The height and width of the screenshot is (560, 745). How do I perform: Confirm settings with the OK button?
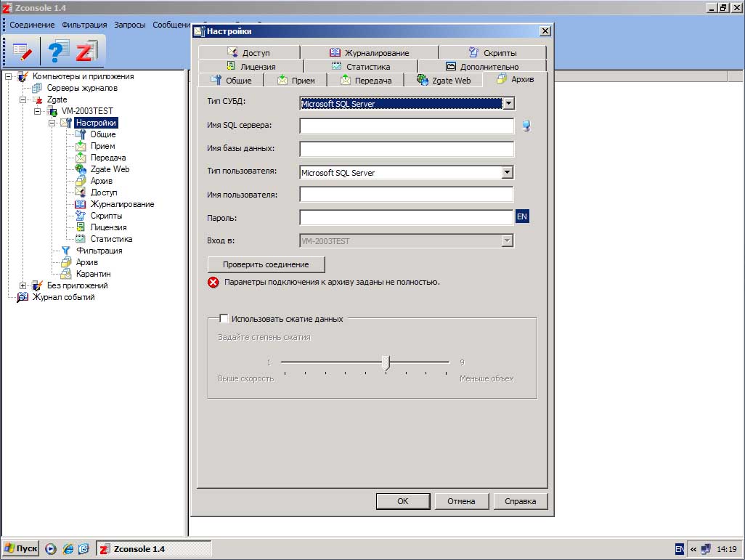pos(403,501)
